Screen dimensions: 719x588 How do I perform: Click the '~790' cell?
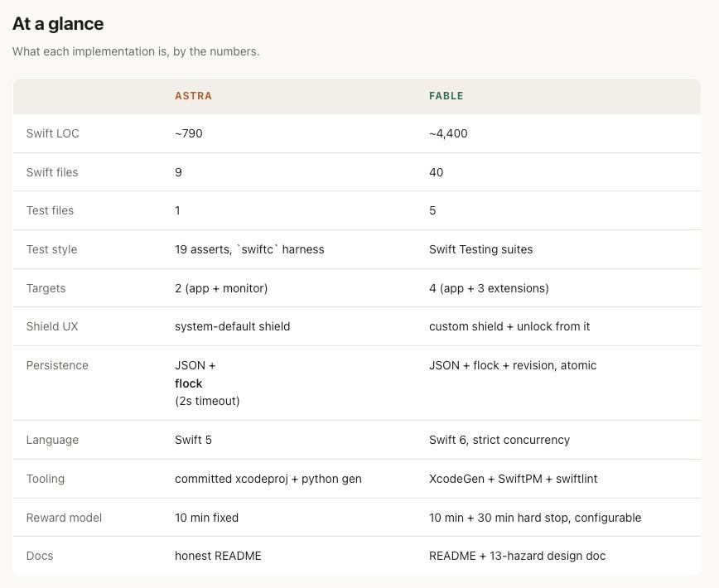pos(189,133)
